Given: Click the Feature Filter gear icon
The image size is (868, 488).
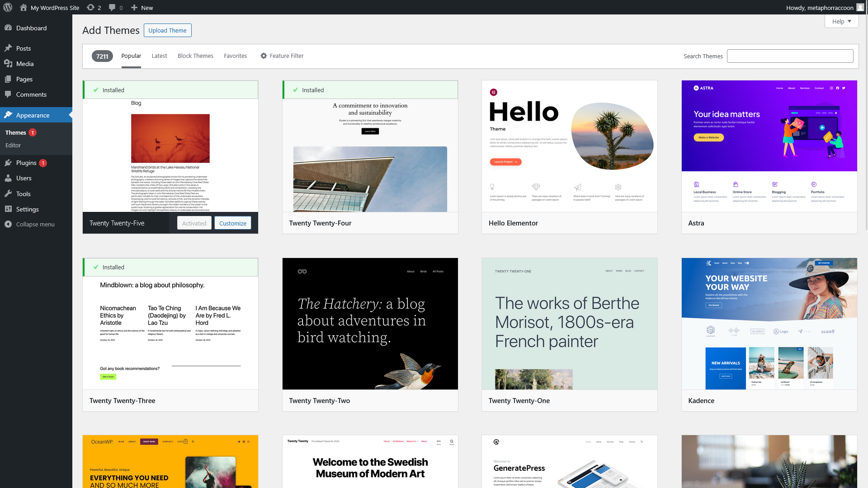Looking at the screenshot, I should coord(264,56).
